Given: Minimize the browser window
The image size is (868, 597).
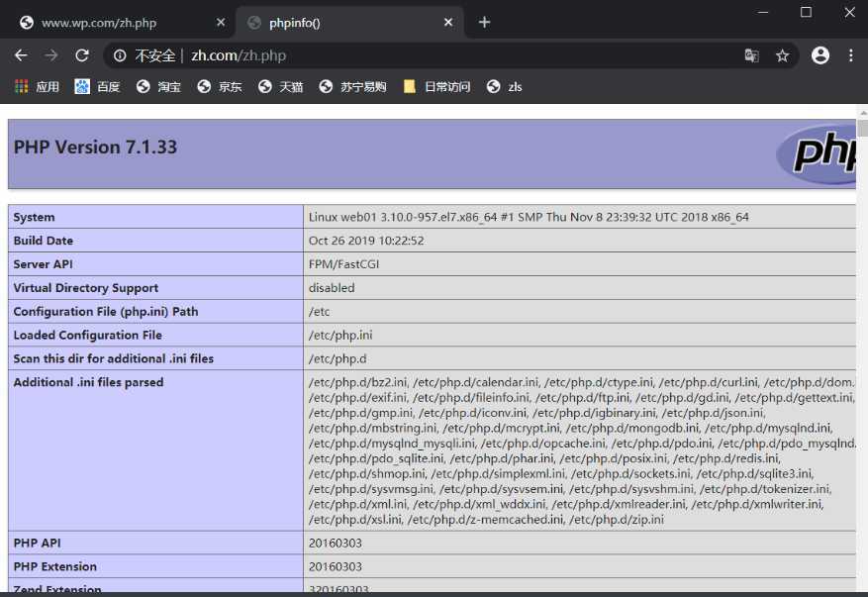Looking at the screenshot, I should point(763,12).
